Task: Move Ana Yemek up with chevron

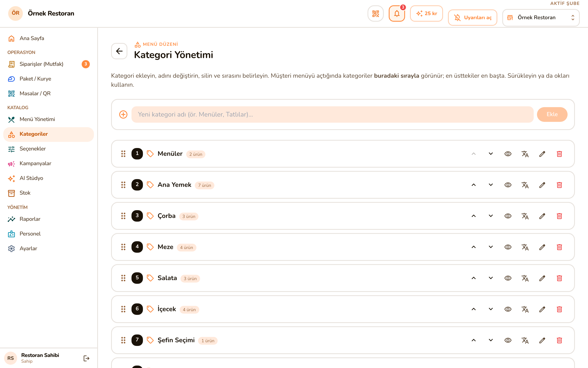Action: 473,185
